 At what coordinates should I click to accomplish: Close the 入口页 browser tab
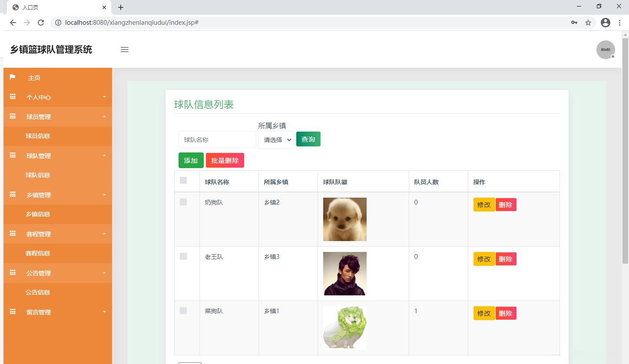[104, 7]
